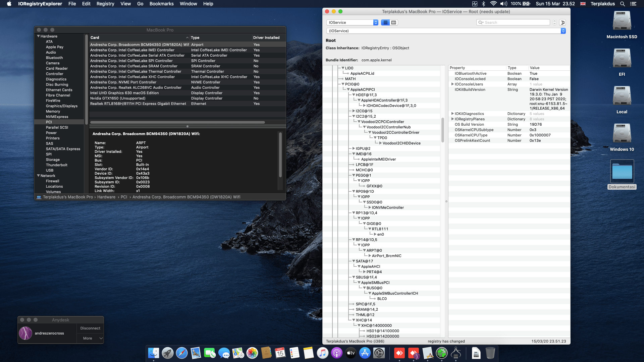This screenshot has width=644, height=362.
Task: Collapse the Network section in sidebar
Action: (x=39, y=176)
